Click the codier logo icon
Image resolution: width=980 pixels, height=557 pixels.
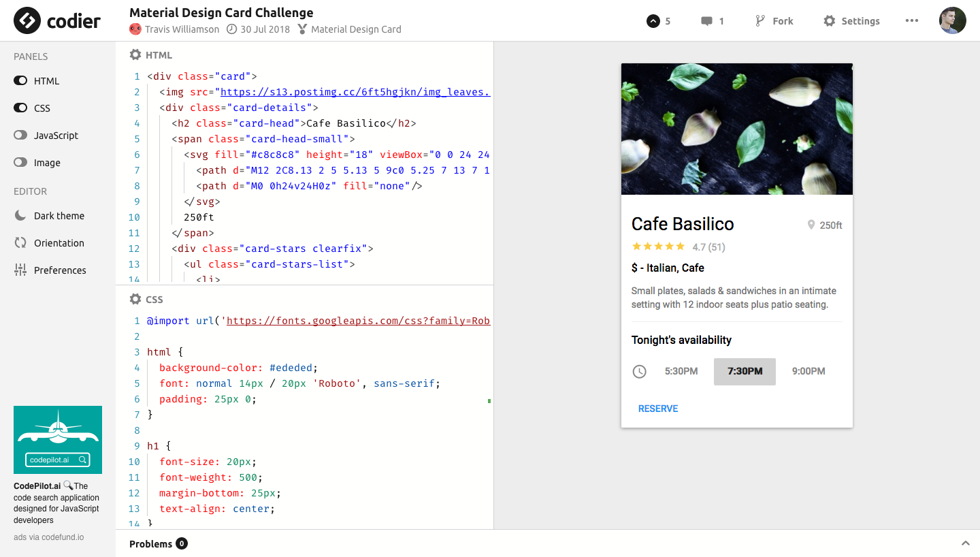click(x=27, y=20)
